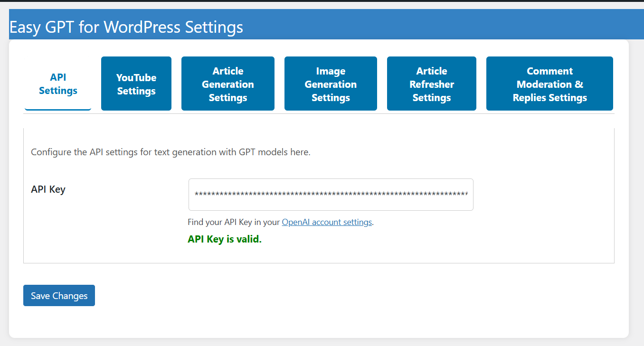
Task: Follow the OpenAI account settings link
Action: click(x=327, y=222)
